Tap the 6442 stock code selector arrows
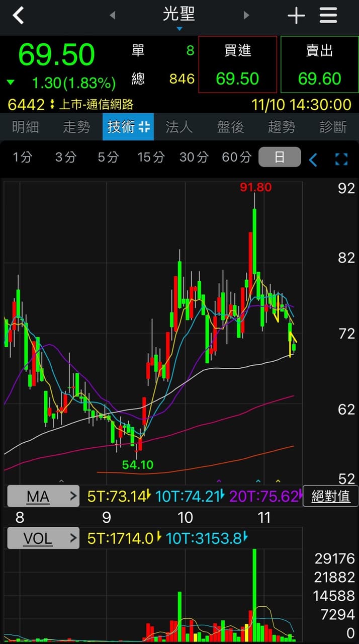359x644 pixels. (52, 105)
